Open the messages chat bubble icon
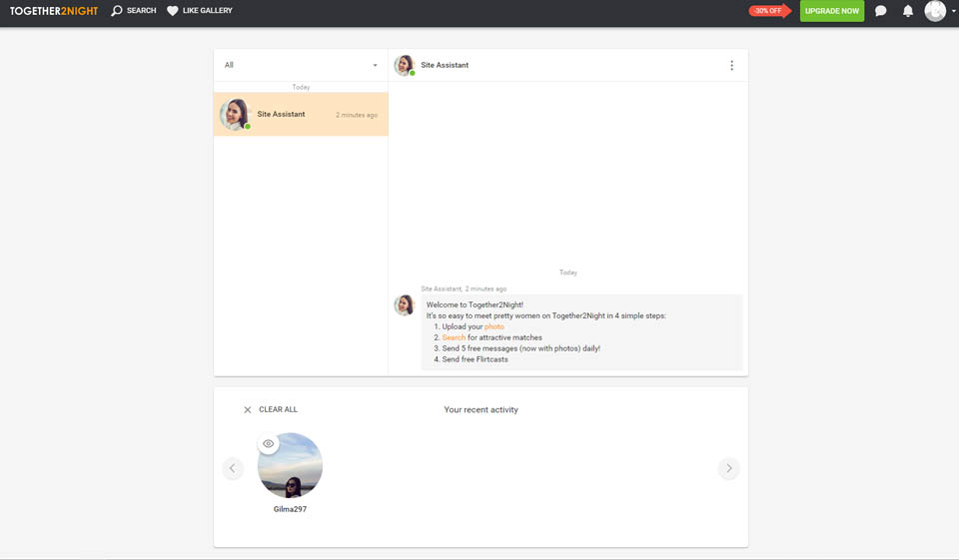Image resolution: width=959 pixels, height=560 pixels. 880,11
